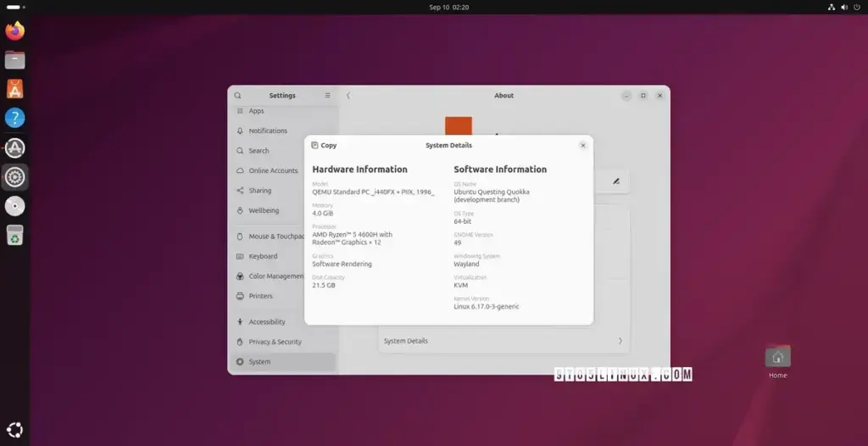Click the network status icon in top bar
868x446 pixels.
[831, 7]
